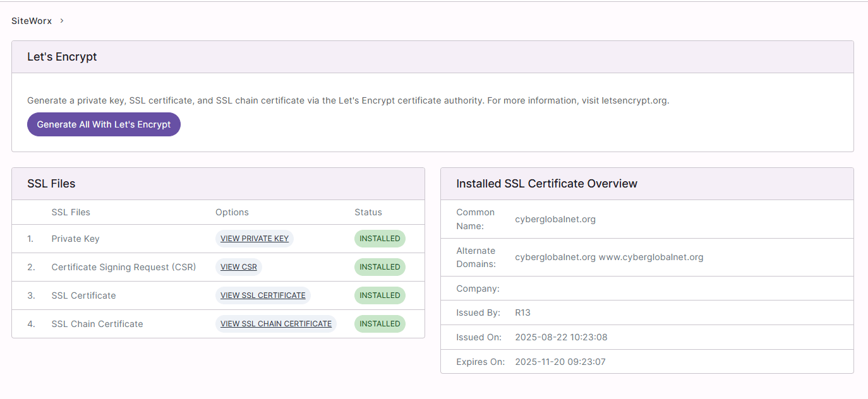Open the View CSR link
The width and height of the screenshot is (868, 399).
coord(239,267)
